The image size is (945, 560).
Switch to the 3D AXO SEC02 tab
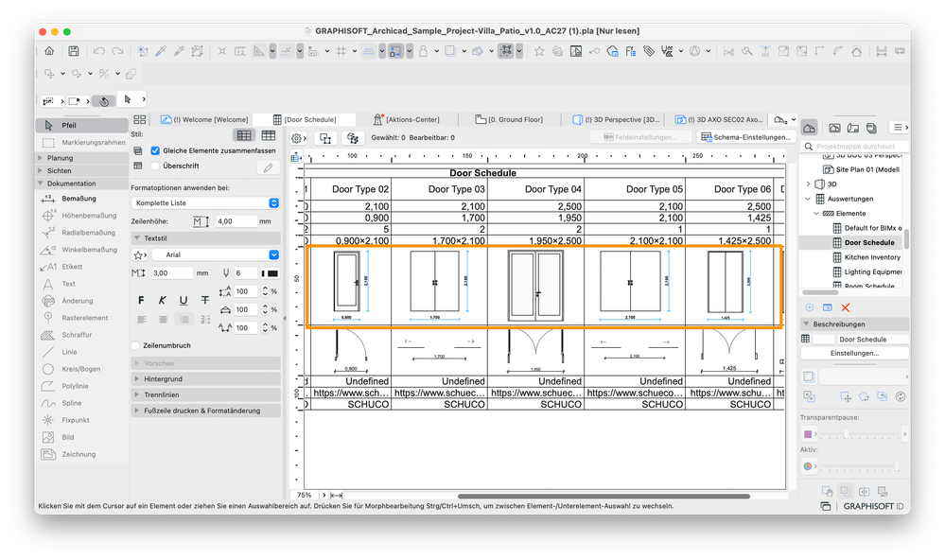(719, 119)
